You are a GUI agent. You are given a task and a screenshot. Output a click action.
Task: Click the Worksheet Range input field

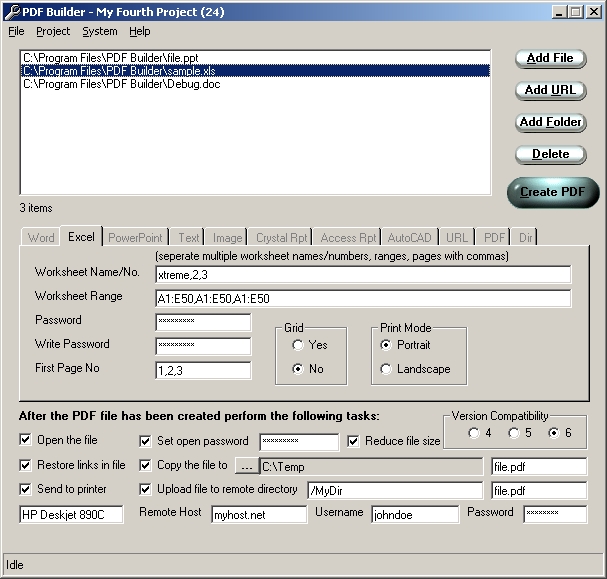coord(362,298)
